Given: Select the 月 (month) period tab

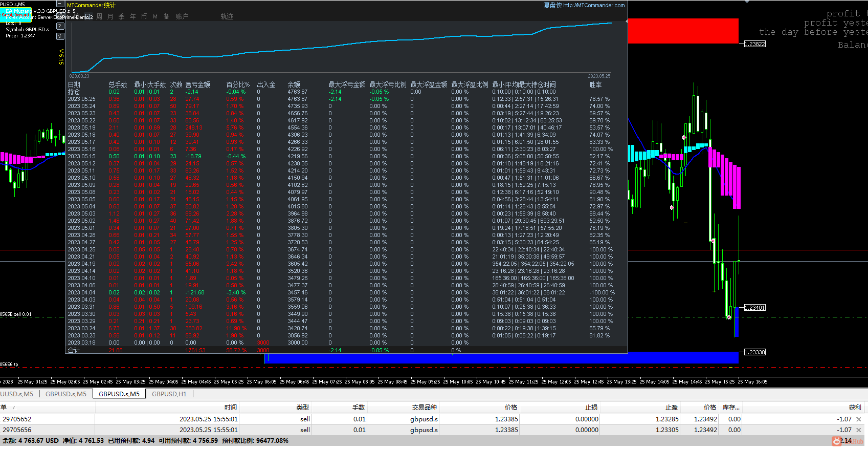Looking at the screenshot, I should click(x=110, y=17).
